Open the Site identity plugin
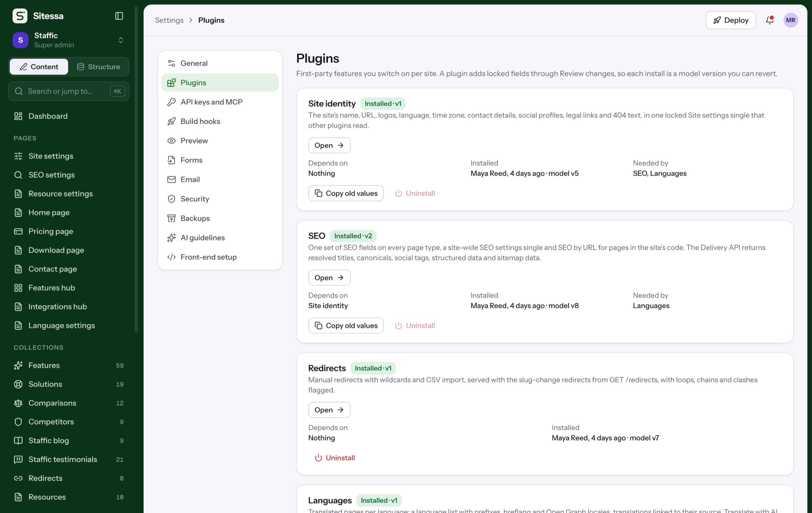The height and width of the screenshot is (513, 812). click(x=329, y=145)
